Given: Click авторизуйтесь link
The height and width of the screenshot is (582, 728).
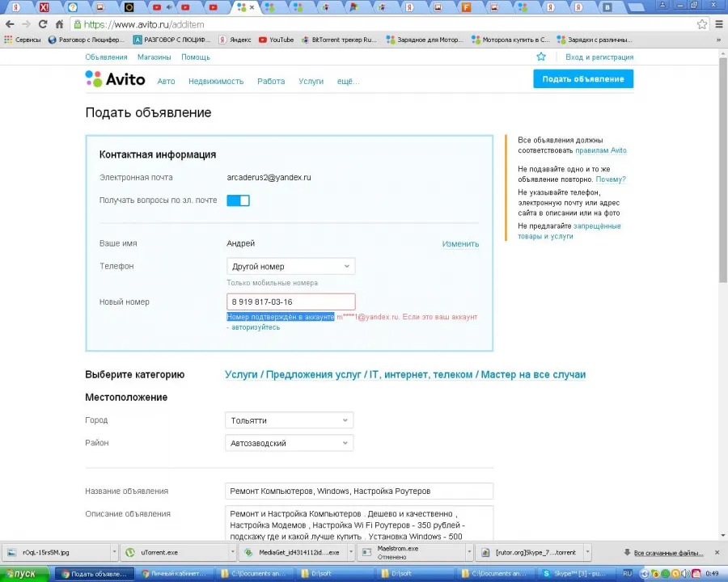Looking at the screenshot, I should (256, 327).
